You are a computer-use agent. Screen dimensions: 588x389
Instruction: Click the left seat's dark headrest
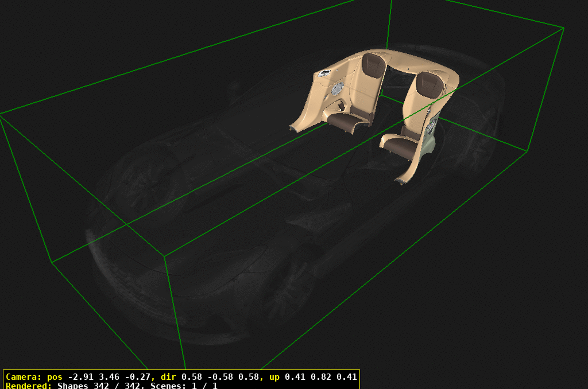coord(373,65)
